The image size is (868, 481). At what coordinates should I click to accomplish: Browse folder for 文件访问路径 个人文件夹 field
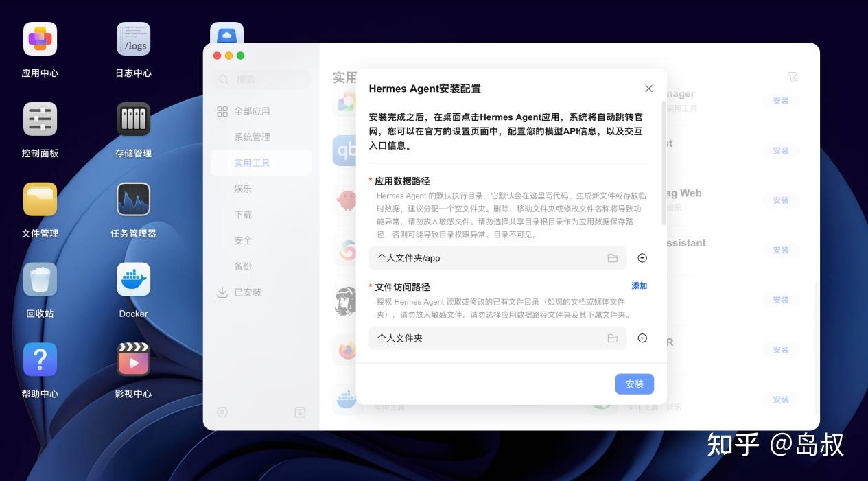(x=612, y=338)
